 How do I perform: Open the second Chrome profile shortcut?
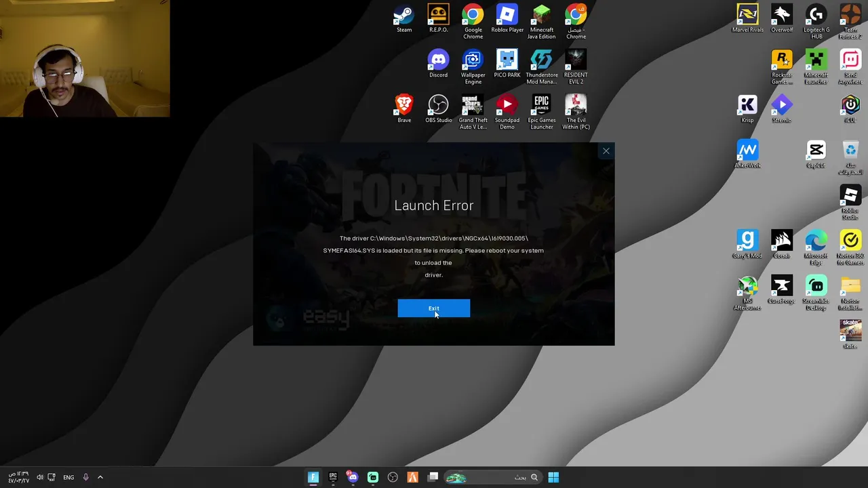tap(576, 22)
